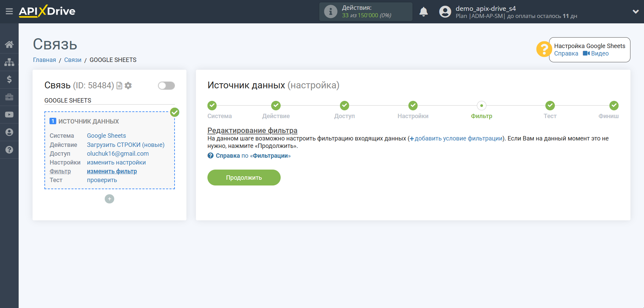
Task: Open the Payments section in the sidebar
Action: point(9,80)
